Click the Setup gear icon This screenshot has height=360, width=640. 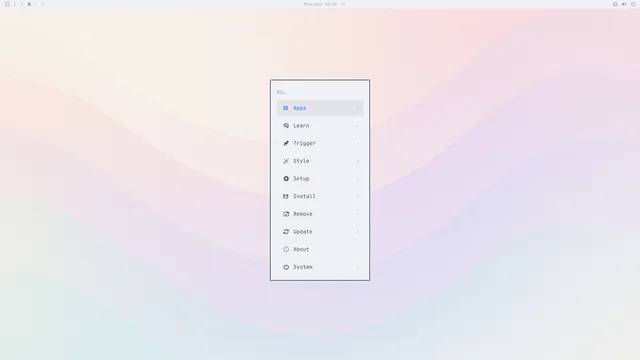tap(286, 179)
